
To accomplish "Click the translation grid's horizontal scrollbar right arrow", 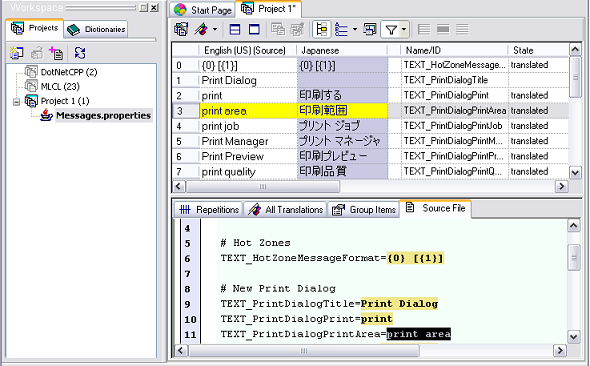I will point(561,186).
